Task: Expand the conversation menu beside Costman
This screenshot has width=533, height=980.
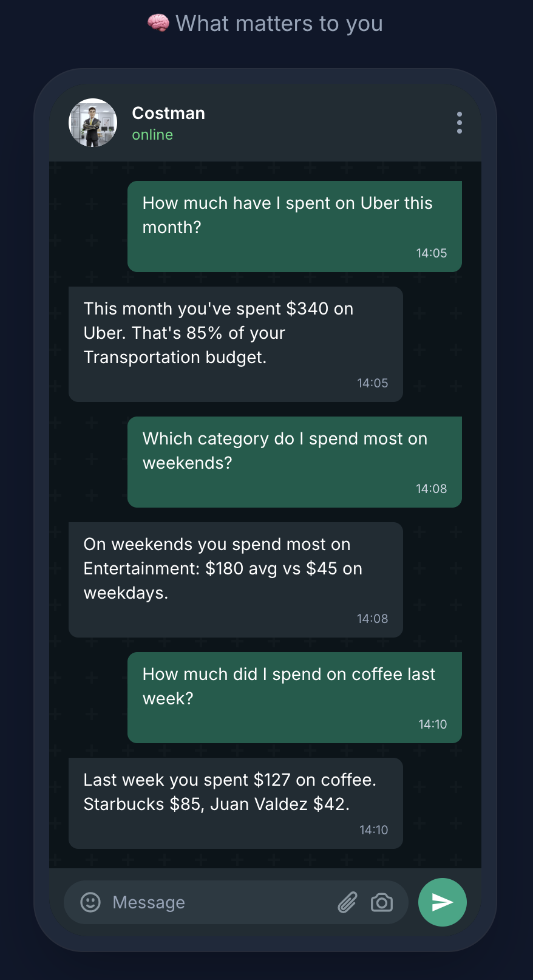Action: tap(460, 123)
